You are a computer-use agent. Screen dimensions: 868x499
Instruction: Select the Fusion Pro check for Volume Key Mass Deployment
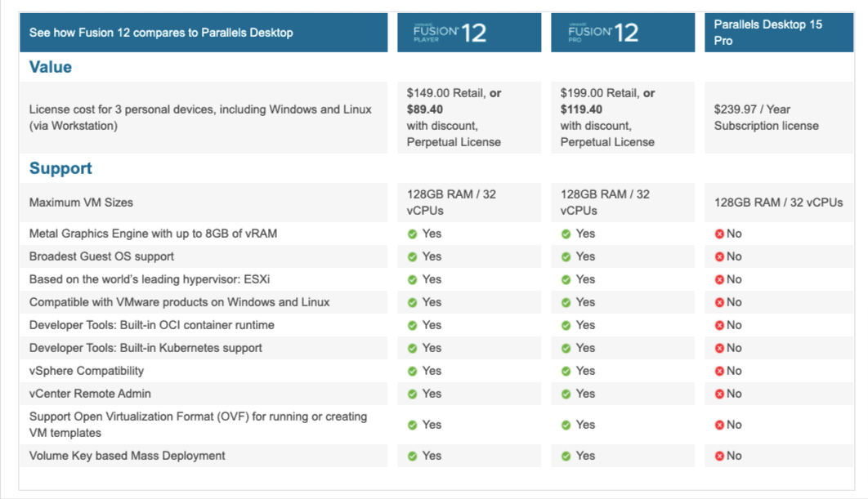point(566,457)
